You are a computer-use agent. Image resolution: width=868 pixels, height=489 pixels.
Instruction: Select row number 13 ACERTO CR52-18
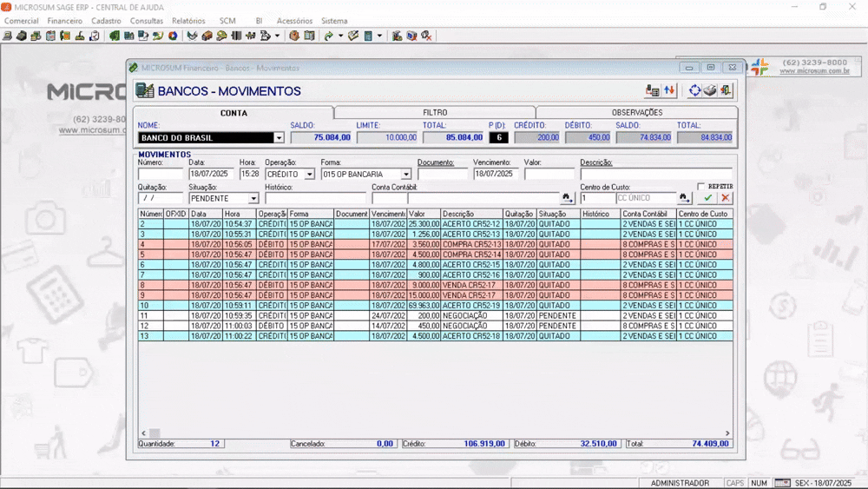(x=435, y=335)
